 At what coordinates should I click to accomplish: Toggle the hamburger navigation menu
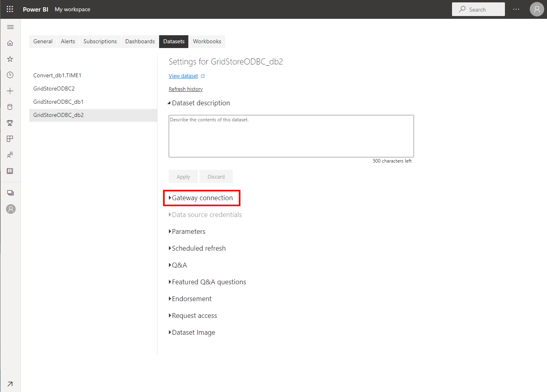click(x=10, y=27)
